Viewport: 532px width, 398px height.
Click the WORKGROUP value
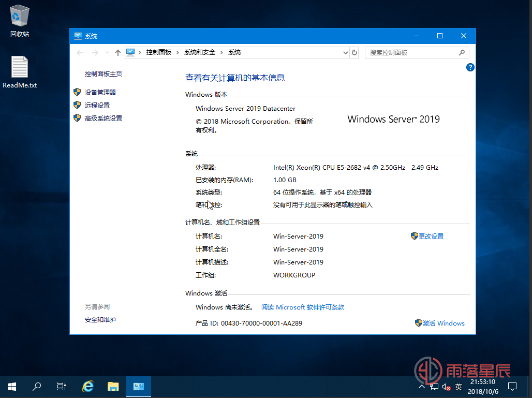[294, 275]
